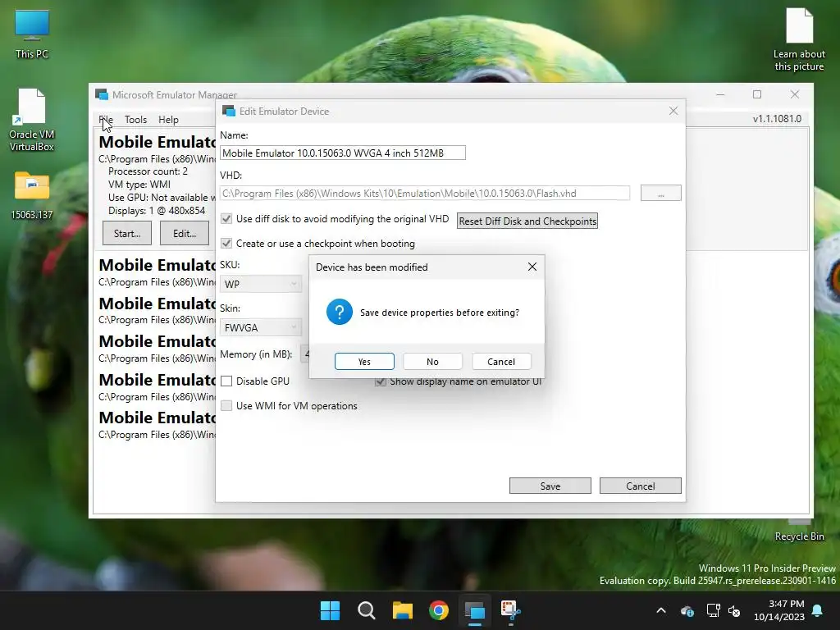Open Learn about this picture icon
Viewport: 840px width, 630px height.
799,39
